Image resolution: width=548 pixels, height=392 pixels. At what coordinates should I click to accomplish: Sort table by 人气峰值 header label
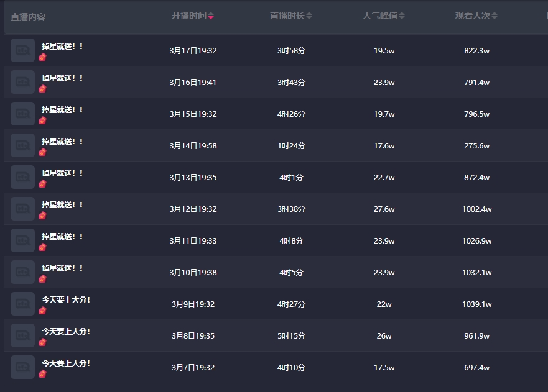pyautogui.click(x=379, y=16)
